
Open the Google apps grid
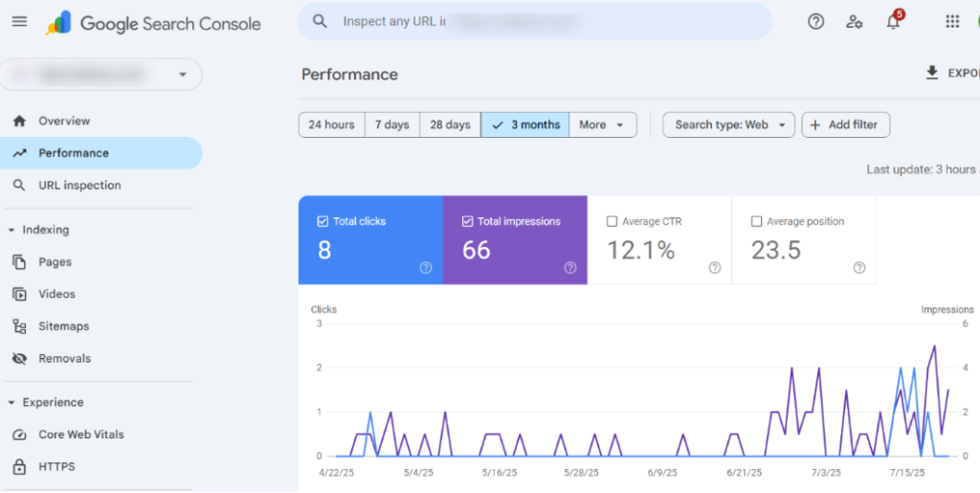952,21
